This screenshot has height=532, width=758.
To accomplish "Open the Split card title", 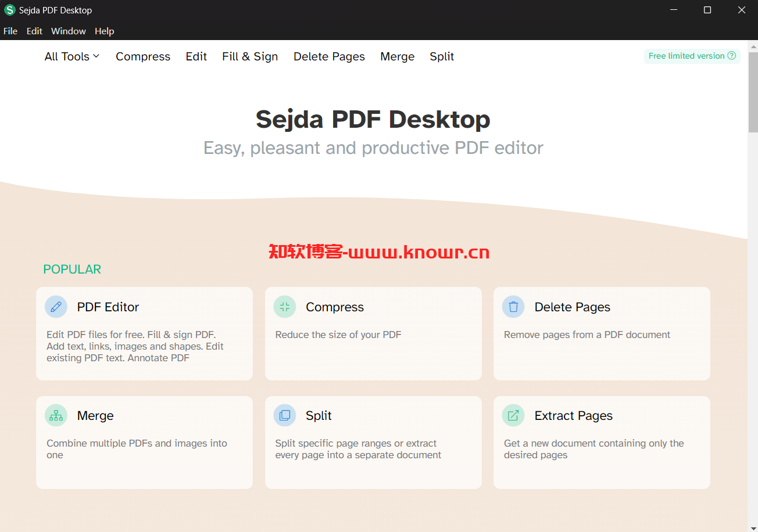I will pos(319,416).
